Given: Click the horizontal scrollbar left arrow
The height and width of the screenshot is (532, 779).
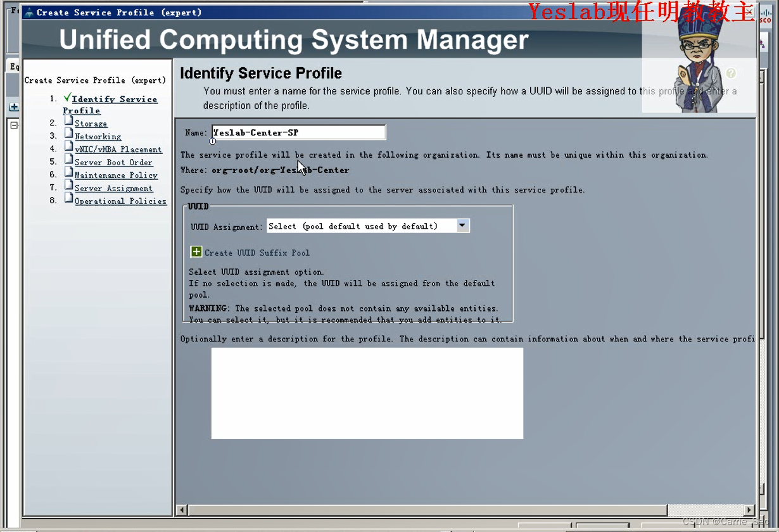Looking at the screenshot, I should click(182, 510).
